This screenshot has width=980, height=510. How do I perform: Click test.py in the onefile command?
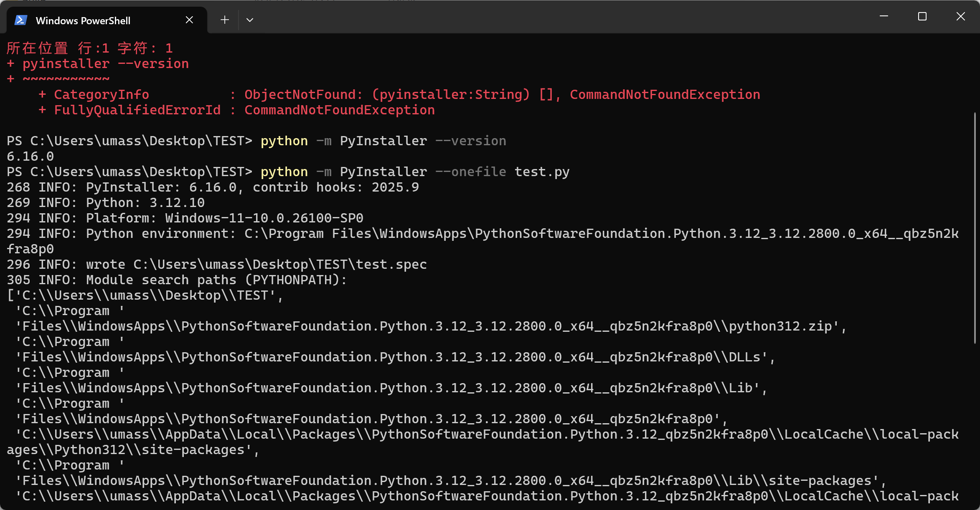[x=542, y=172]
